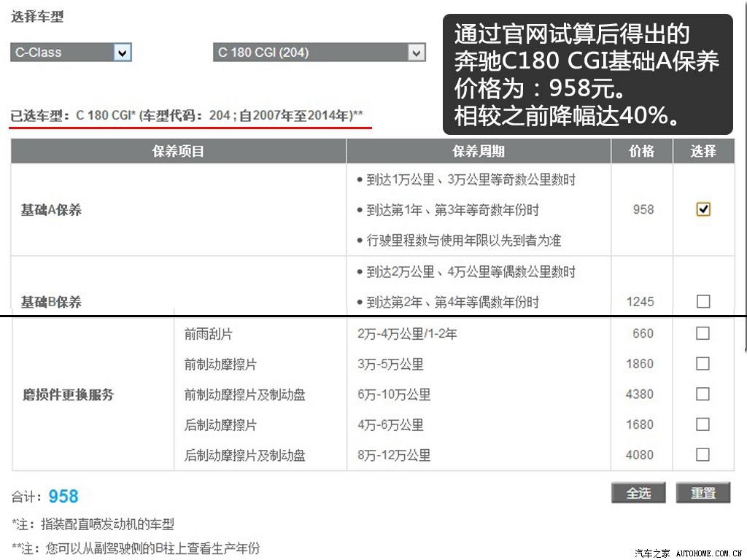This screenshot has width=747, height=560.
Task: Click the 全选 button
Action: tap(638, 493)
